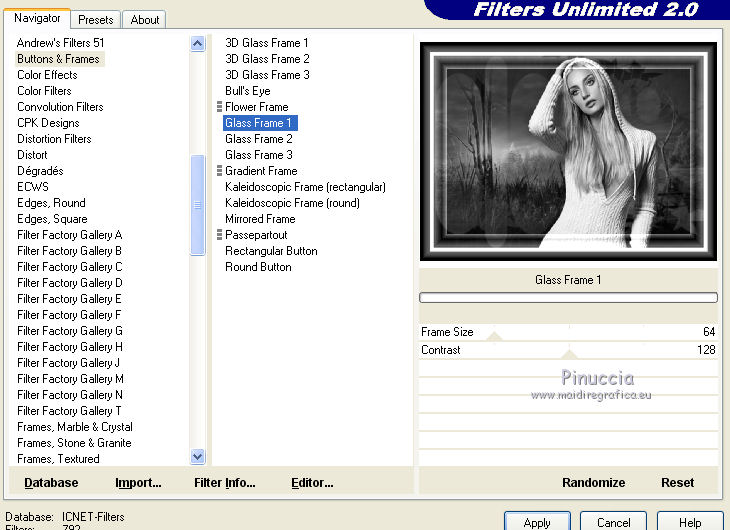
Task: Select Filter Factory Gallery F
Action: tap(69, 315)
